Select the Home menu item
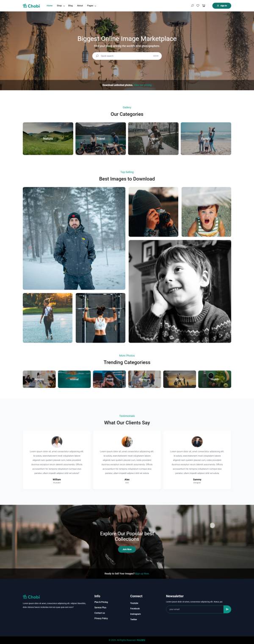254x644 pixels. click(x=50, y=6)
